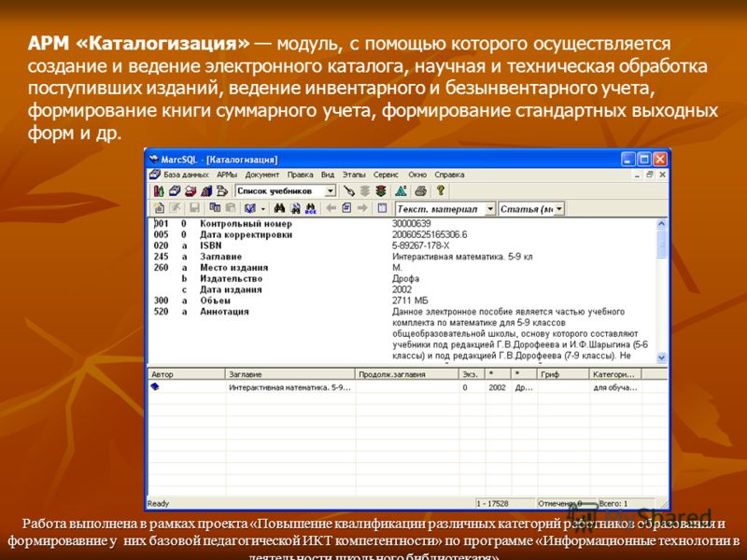
Task: Click the Заглавие value Интерактивная математика. 5-9 кл
Action: click(x=462, y=257)
